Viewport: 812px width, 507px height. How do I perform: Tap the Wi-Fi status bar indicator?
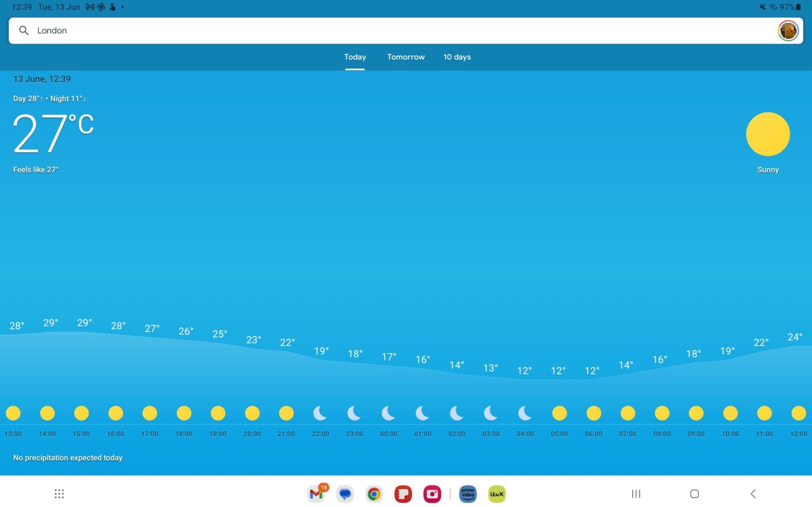773,7
